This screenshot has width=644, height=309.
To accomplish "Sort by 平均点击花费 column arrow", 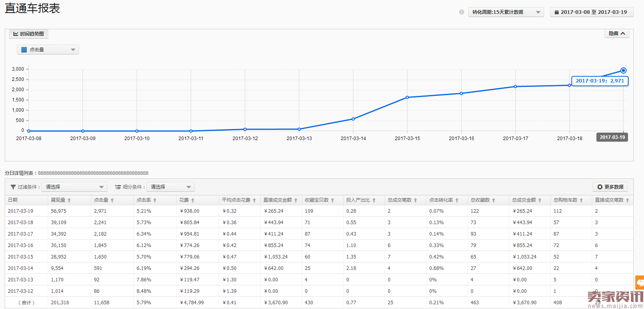I will [254, 200].
